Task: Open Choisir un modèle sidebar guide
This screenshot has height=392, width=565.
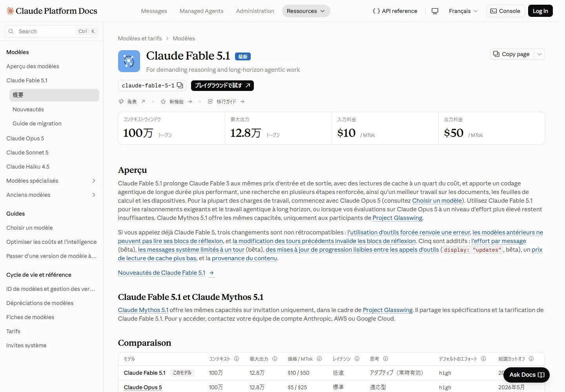Action: 29,228
